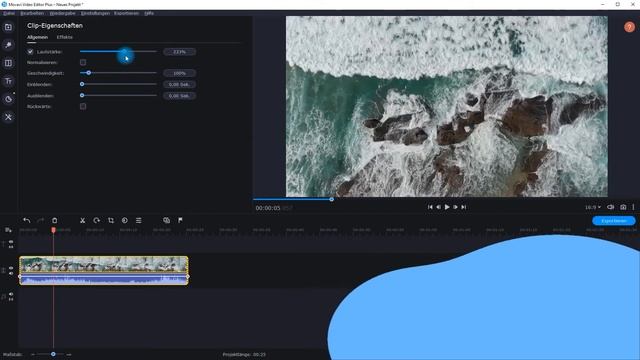This screenshot has height=360, width=640.
Task: Open clip properties with sliders icon
Action: coord(138,220)
